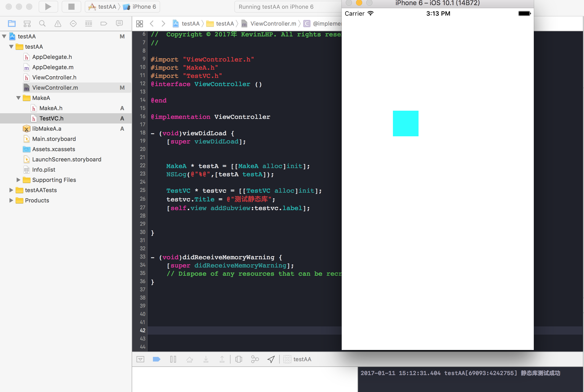Screen dimensions: 584x392
Task: Go back in editor history
Action: (x=152, y=24)
